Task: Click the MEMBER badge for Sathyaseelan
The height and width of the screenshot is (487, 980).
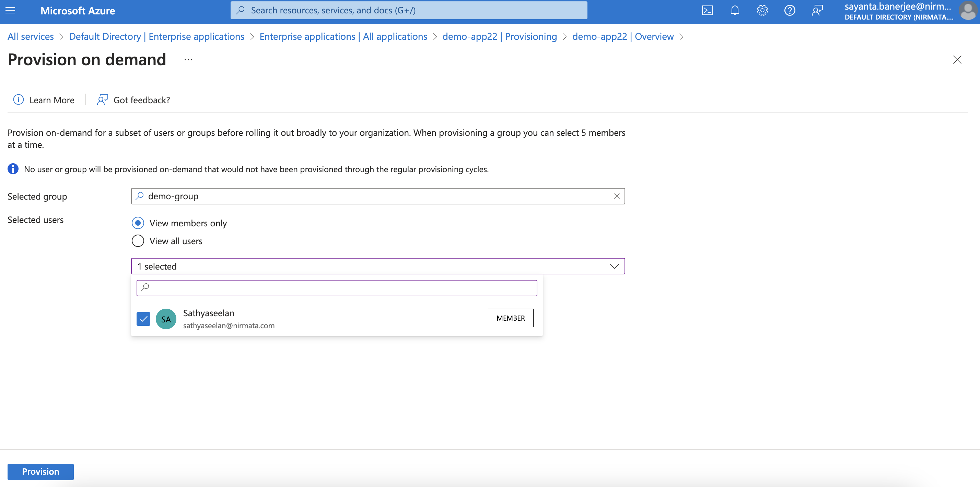Action: pos(511,318)
